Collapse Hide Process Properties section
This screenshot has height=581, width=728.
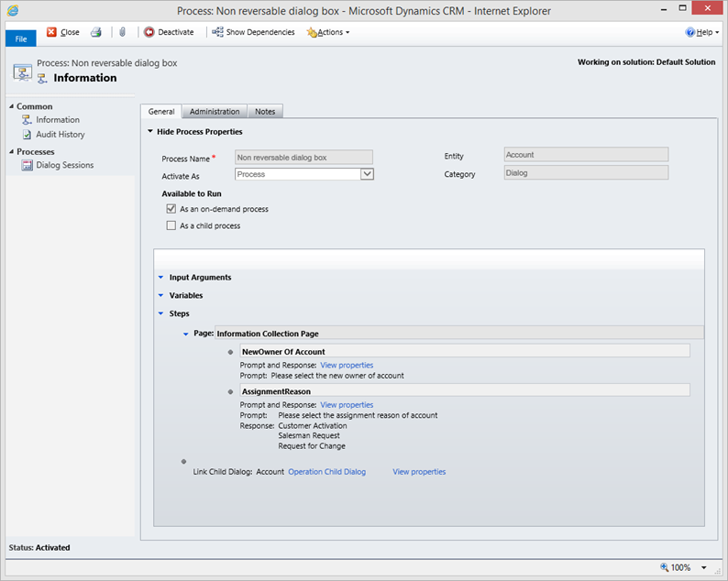point(150,131)
